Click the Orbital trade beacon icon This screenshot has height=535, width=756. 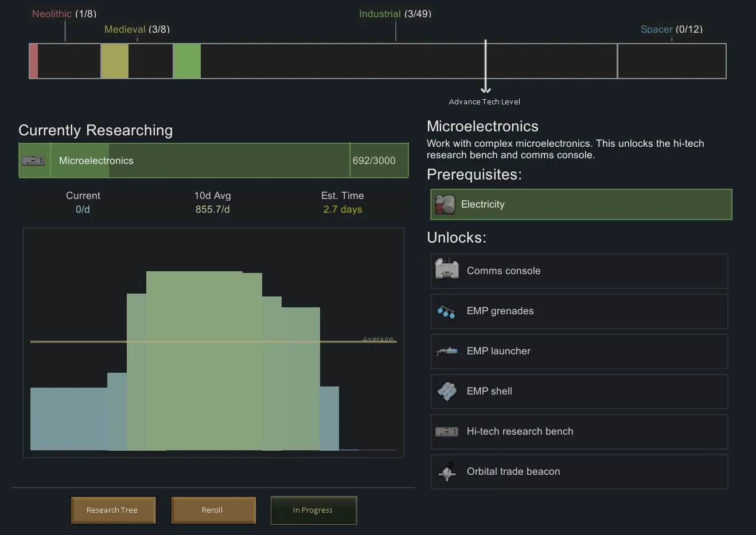click(x=447, y=472)
